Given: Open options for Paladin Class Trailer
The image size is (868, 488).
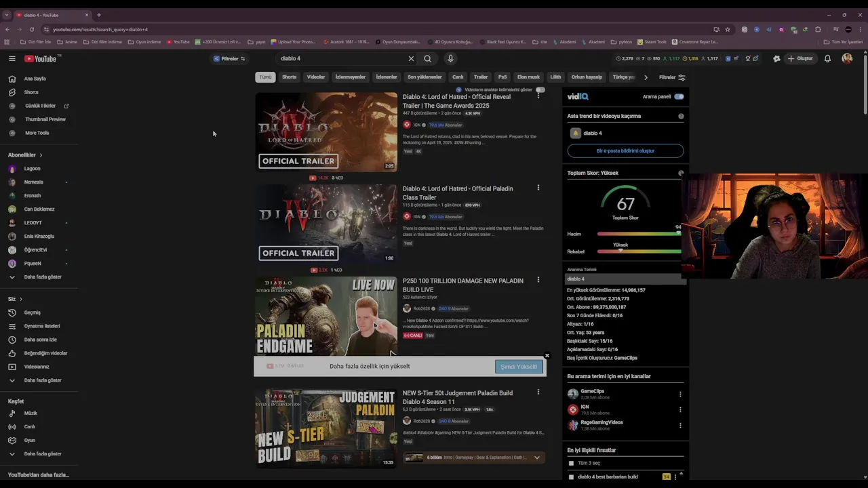Looking at the screenshot, I should 538,188.
